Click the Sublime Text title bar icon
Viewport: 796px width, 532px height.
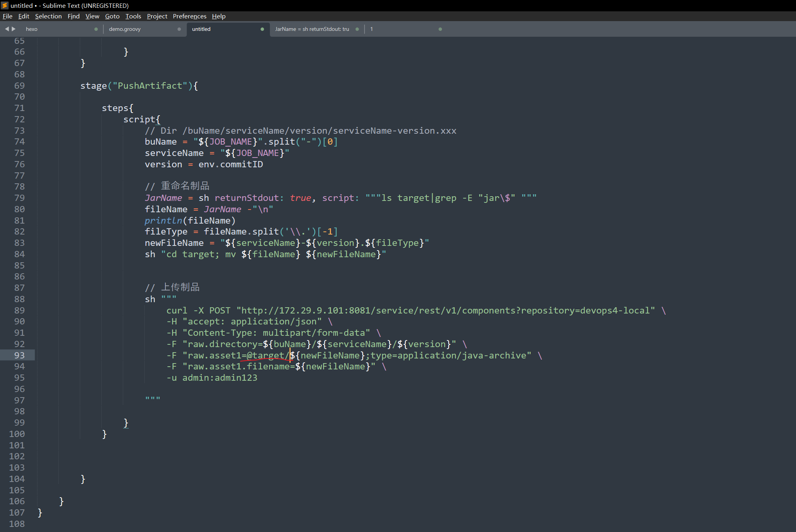5,5
